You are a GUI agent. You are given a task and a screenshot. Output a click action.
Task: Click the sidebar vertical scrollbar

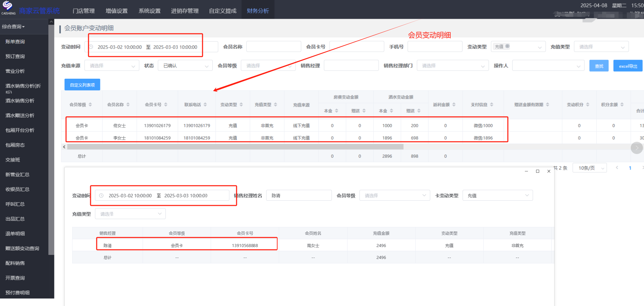[51, 140]
